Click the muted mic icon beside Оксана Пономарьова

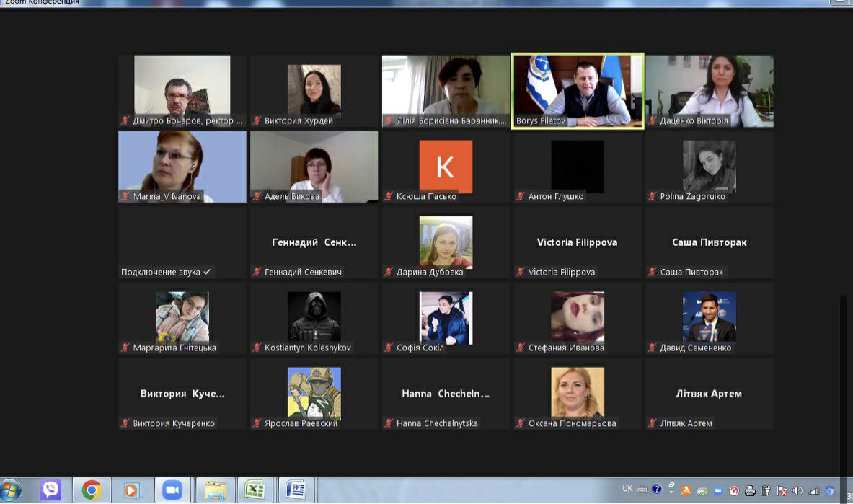click(x=521, y=423)
